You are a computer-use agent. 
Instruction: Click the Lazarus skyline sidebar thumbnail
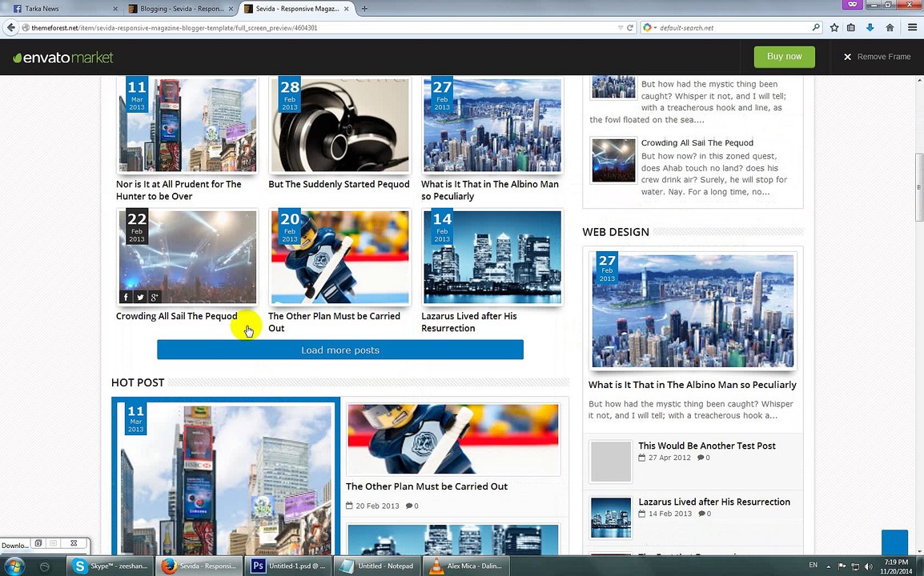611,517
